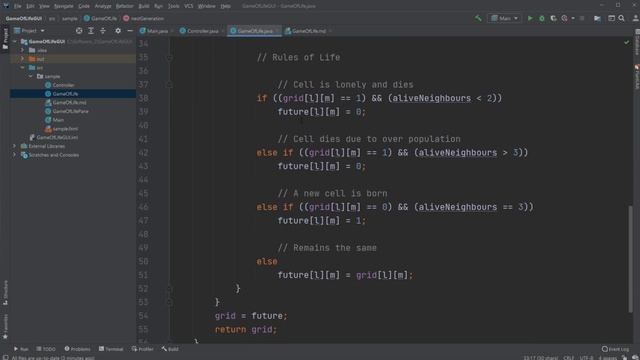Open the Event Log button

tap(616, 349)
